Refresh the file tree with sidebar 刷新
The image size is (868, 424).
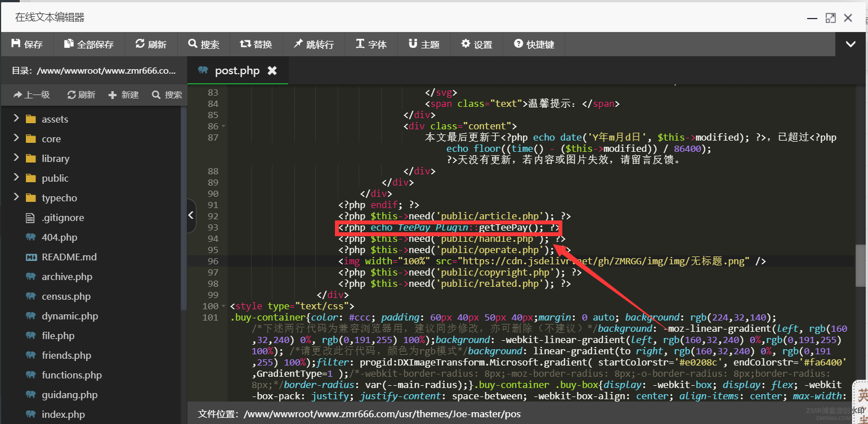pos(82,94)
